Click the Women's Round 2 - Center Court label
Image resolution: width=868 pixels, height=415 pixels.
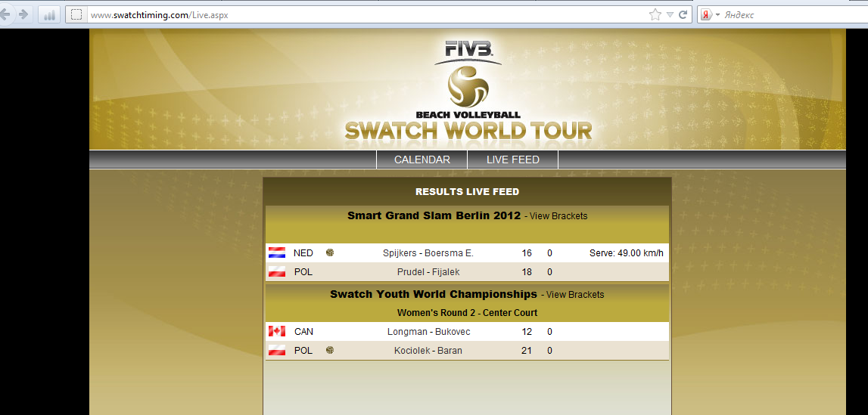(x=467, y=313)
